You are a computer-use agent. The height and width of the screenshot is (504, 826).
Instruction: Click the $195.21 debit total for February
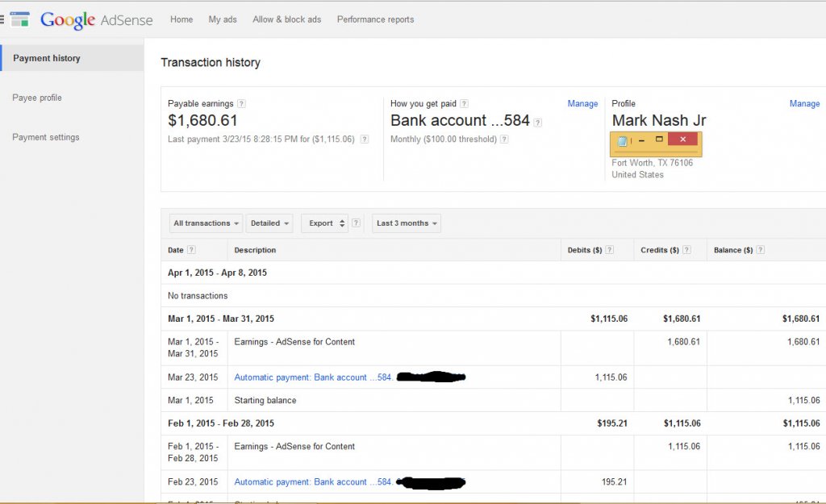click(x=612, y=423)
